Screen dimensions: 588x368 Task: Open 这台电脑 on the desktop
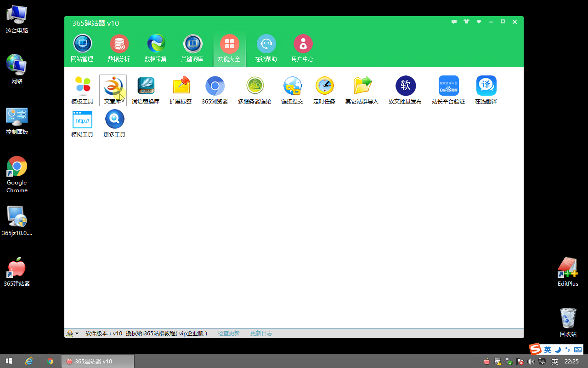point(17,20)
